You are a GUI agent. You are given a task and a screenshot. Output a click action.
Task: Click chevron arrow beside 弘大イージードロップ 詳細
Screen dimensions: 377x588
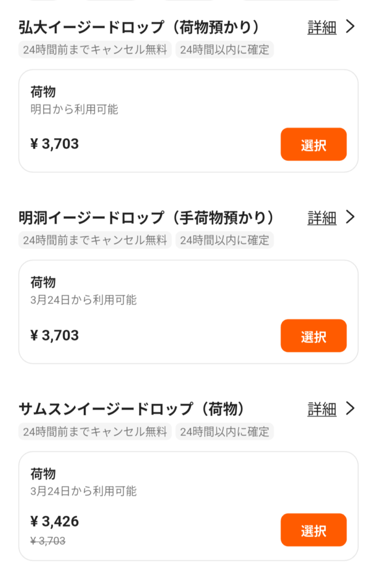coord(351,27)
